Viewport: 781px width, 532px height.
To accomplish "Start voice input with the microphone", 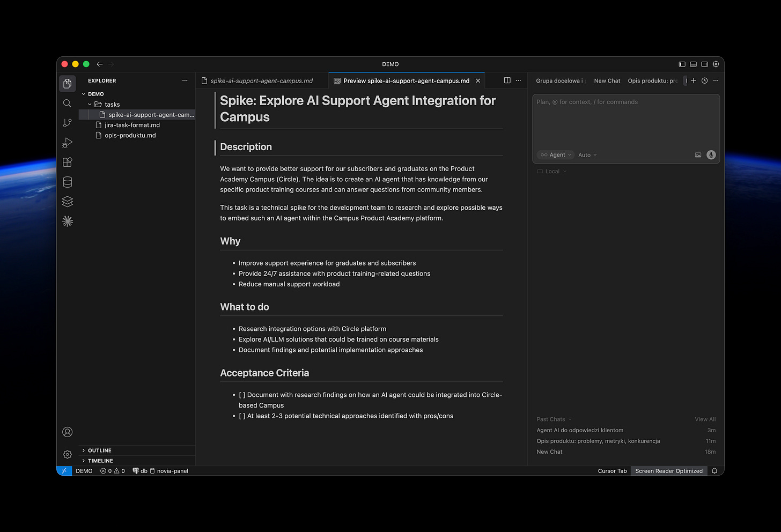I will (711, 155).
